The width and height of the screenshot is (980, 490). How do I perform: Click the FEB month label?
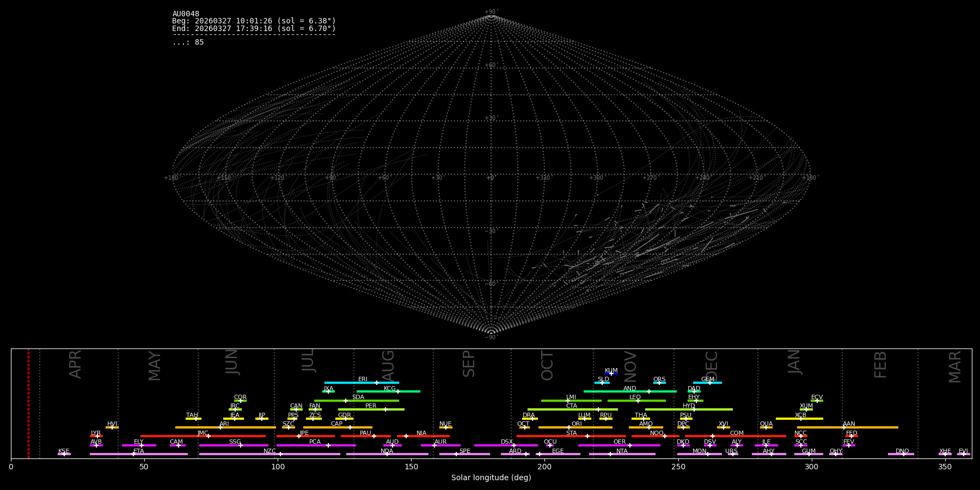[x=880, y=365]
